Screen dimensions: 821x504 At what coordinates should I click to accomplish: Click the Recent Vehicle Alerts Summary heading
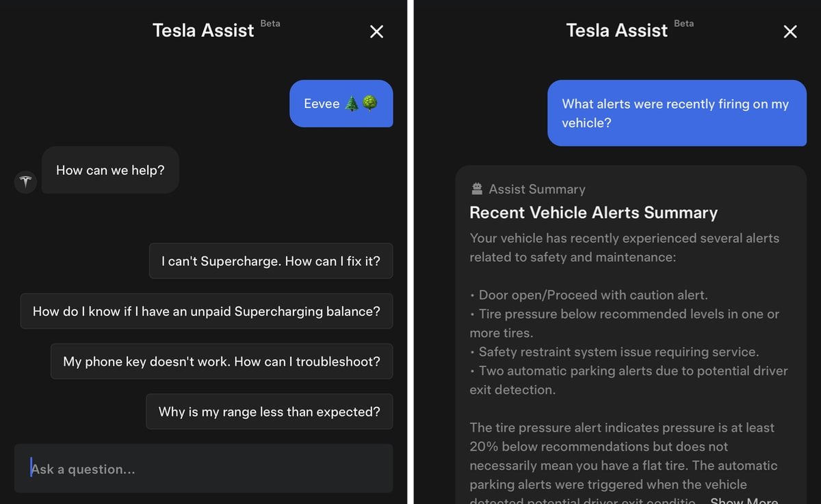[x=593, y=213]
